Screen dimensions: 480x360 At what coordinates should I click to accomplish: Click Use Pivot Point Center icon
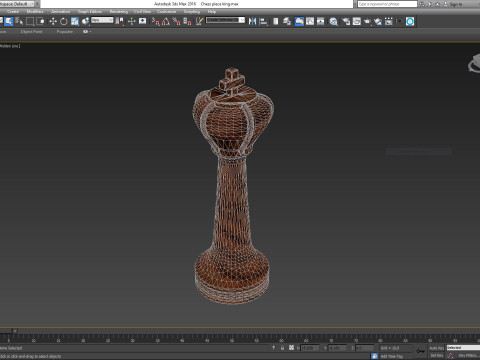pos(119,21)
